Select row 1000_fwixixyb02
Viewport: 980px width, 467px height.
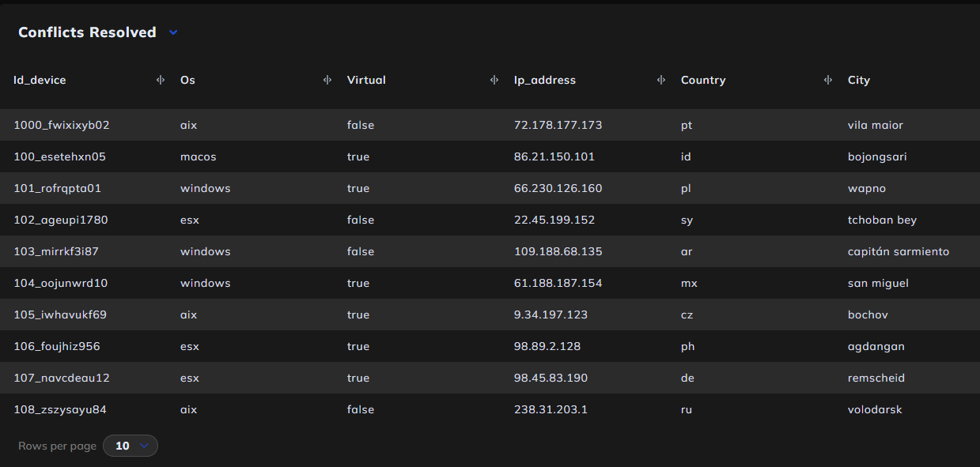tap(490, 125)
